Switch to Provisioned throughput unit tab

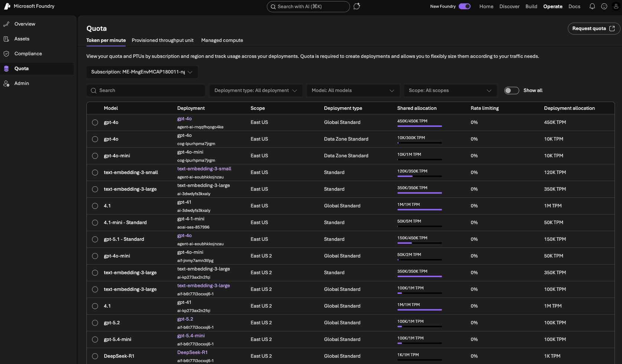pos(163,40)
